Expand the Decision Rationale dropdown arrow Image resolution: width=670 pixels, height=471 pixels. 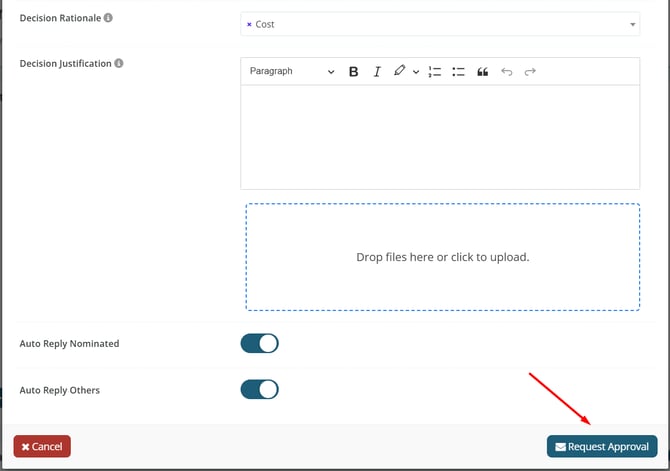[632, 24]
